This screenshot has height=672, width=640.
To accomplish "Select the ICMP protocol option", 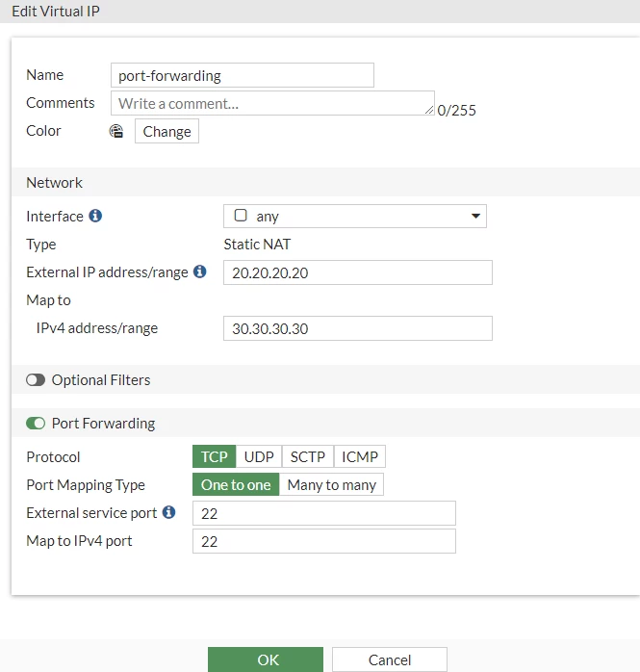I will (359, 456).
